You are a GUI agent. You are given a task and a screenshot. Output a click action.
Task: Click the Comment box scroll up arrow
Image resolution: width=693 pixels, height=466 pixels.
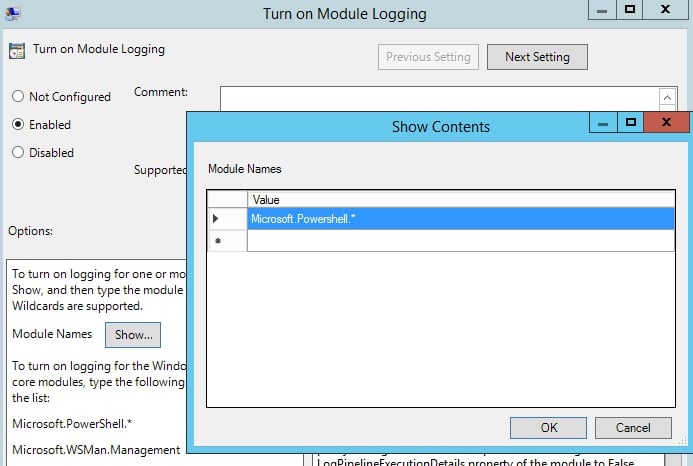[667, 97]
